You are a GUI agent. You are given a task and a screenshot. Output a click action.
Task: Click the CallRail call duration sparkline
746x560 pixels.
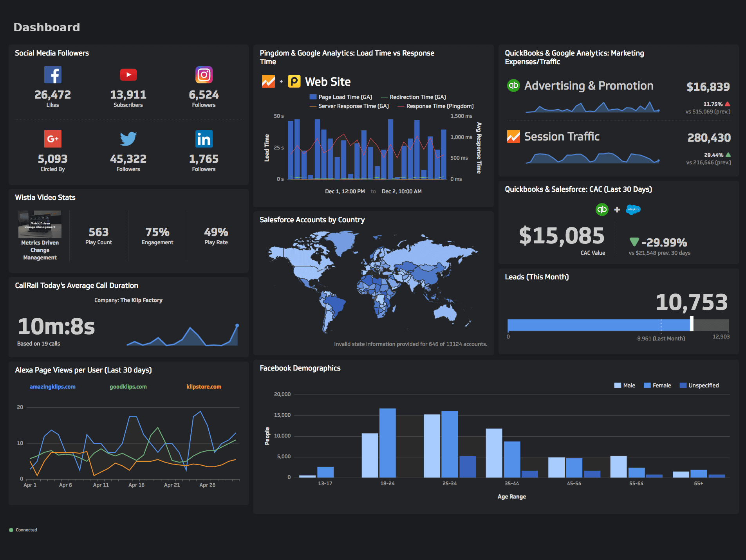click(x=182, y=335)
